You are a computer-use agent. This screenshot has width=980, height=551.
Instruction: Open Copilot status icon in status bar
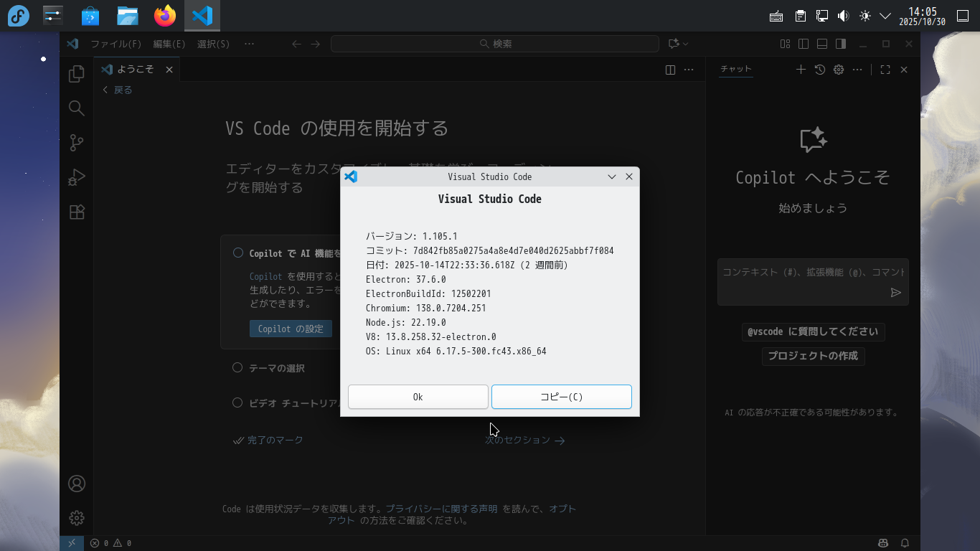point(883,543)
